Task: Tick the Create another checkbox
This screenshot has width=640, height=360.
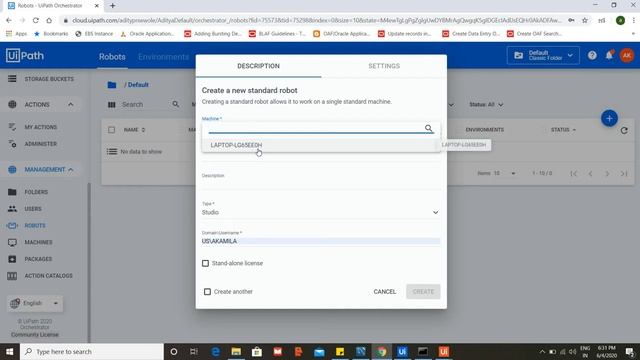Action: pyautogui.click(x=207, y=291)
